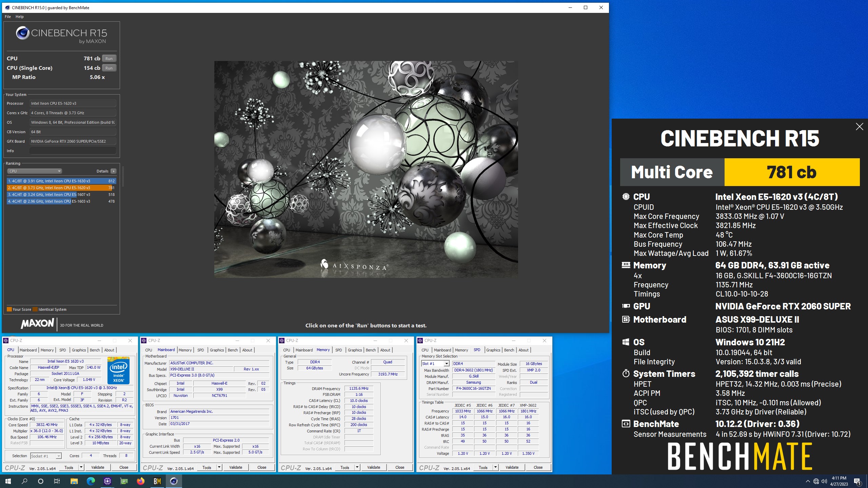The image size is (868, 488).
Task: Open the Cinebench File menu
Action: pyautogui.click(x=8, y=17)
